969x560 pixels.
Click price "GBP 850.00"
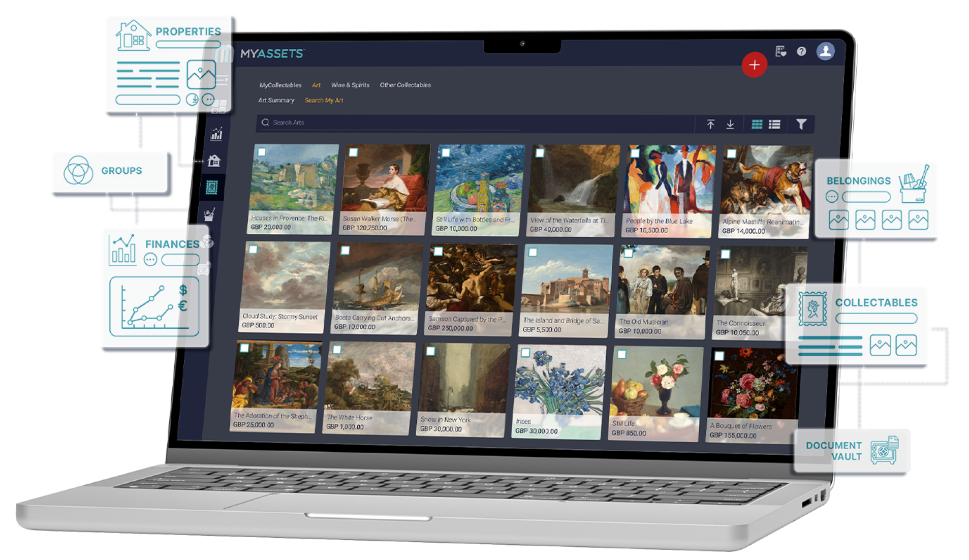tap(629, 433)
